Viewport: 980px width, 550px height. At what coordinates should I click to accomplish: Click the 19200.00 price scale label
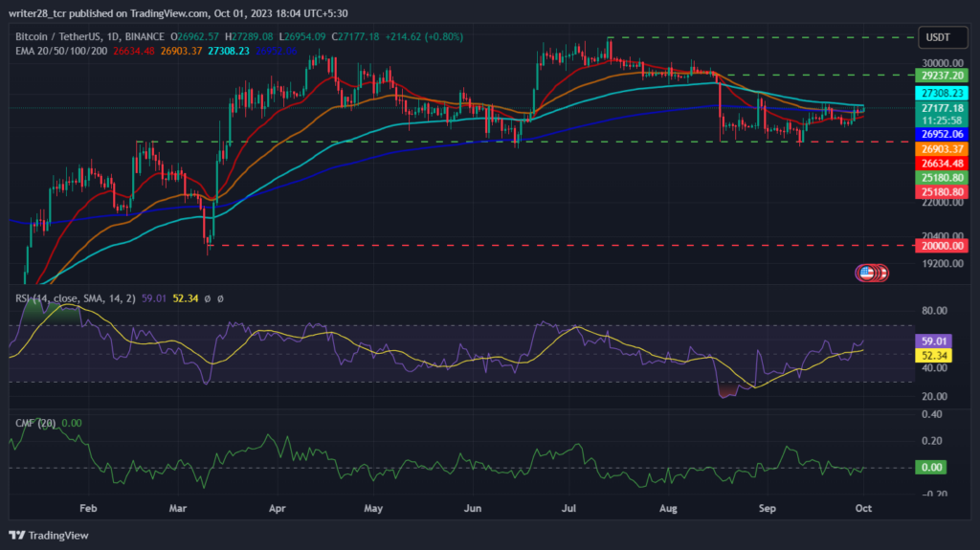click(x=943, y=264)
